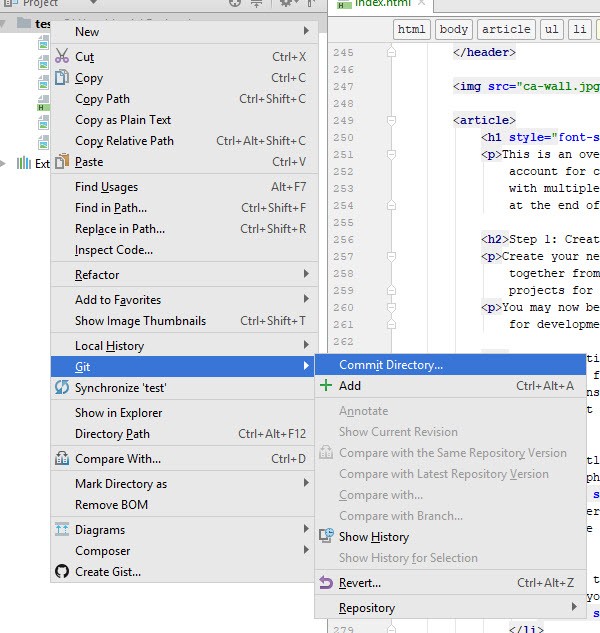Click the Synchronize 'test' refresh icon
Screen dimensions: 600x633
click(61, 388)
